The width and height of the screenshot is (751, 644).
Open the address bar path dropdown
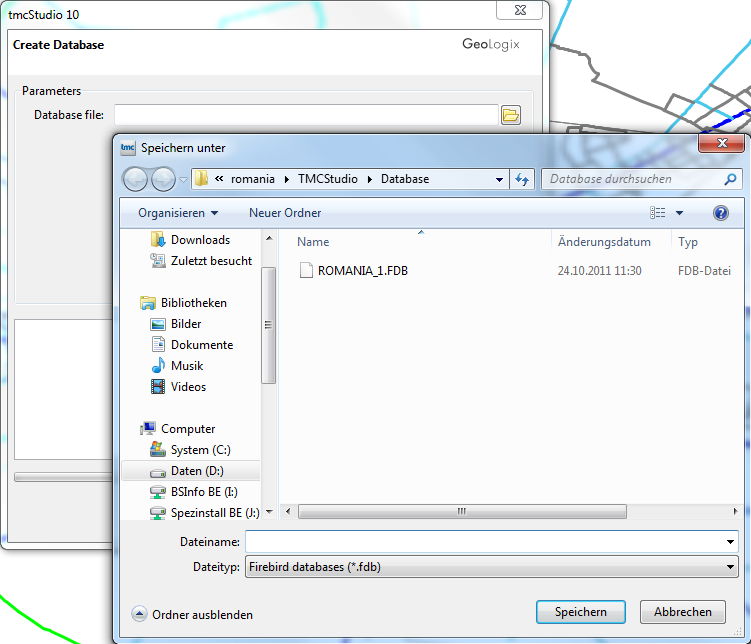pyautogui.click(x=500, y=180)
